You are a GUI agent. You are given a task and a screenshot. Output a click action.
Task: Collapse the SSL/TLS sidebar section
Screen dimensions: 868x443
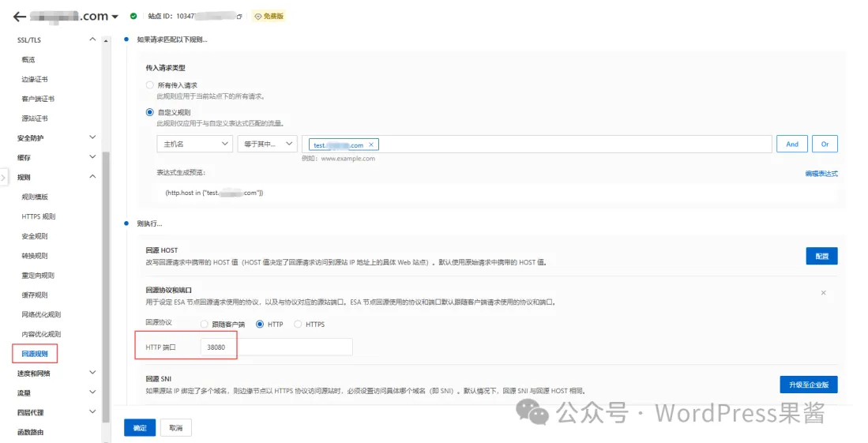tap(92, 39)
